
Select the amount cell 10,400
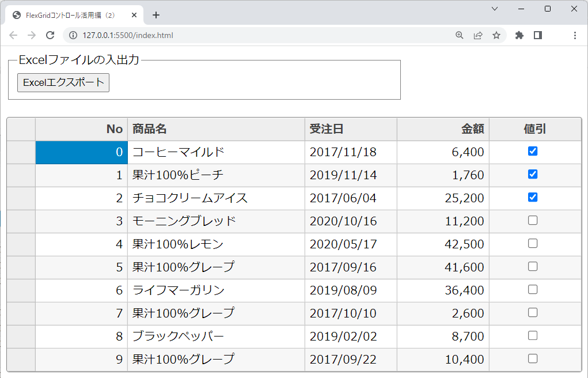point(443,360)
